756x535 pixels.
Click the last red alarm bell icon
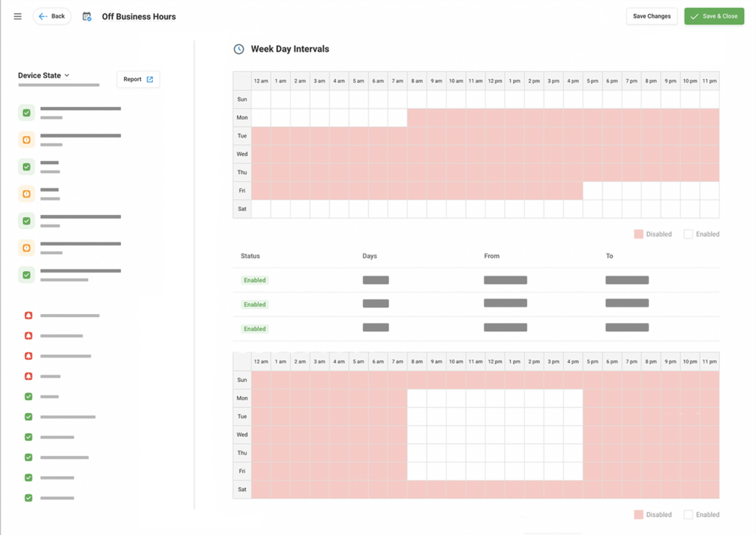click(x=29, y=376)
